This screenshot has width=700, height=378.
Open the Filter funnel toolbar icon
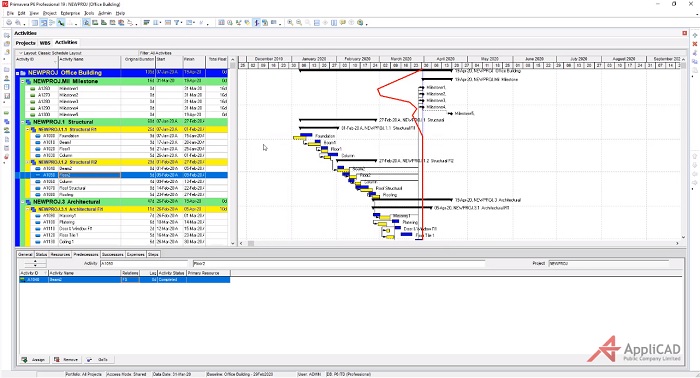pos(177,23)
